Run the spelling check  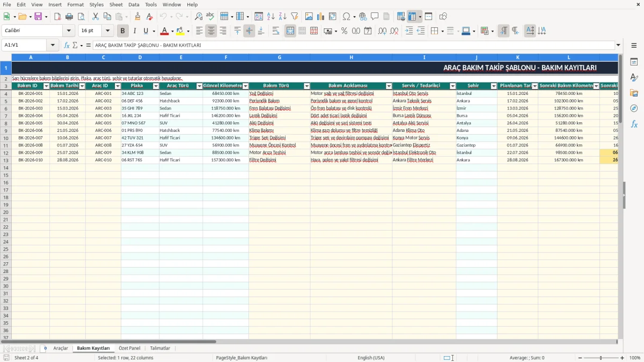210,17
